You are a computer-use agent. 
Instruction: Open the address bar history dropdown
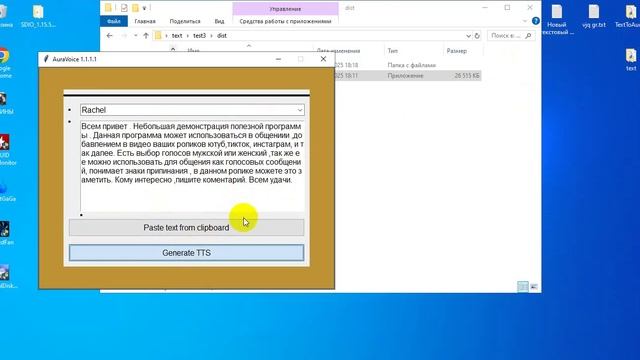tap(468, 36)
